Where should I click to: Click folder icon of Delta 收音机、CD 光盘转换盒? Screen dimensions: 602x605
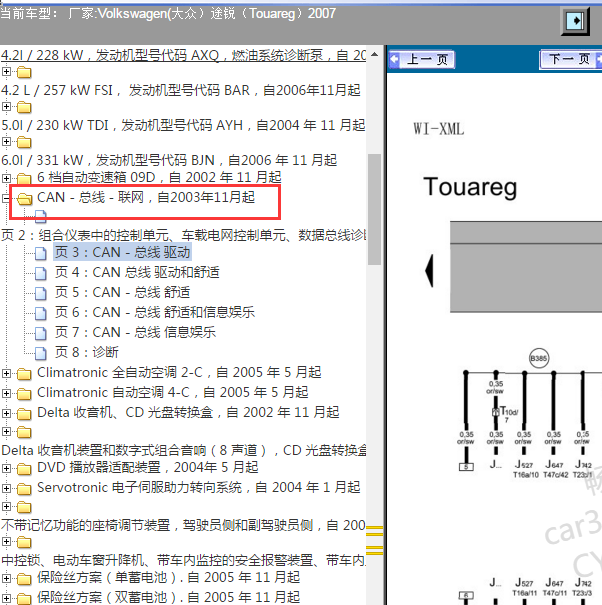tap(24, 414)
